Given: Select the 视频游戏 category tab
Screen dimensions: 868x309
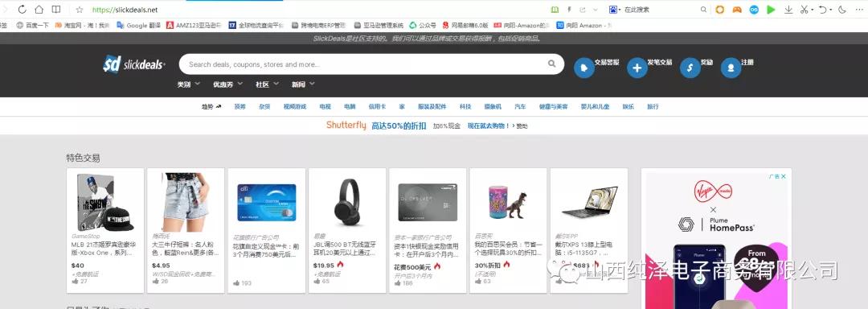Looking at the screenshot, I should tap(294, 106).
